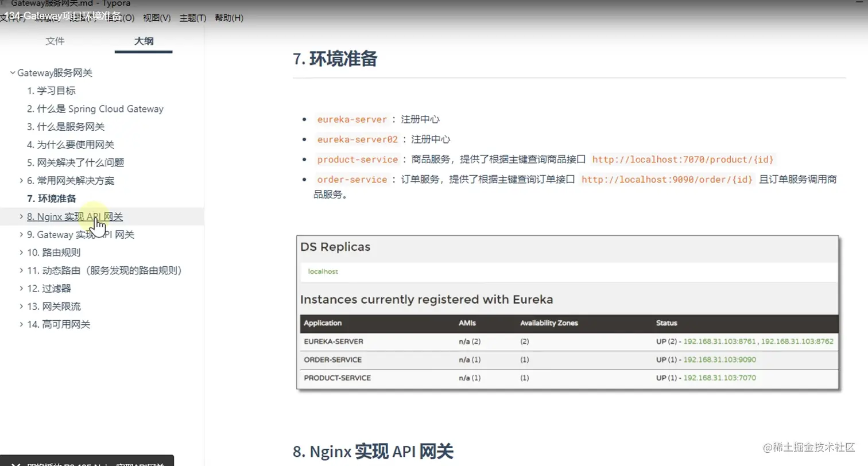The width and height of the screenshot is (868, 466).
Task: Jump to 2. 什么是 Spring Cloud Gateway
Action: point(95,109)
